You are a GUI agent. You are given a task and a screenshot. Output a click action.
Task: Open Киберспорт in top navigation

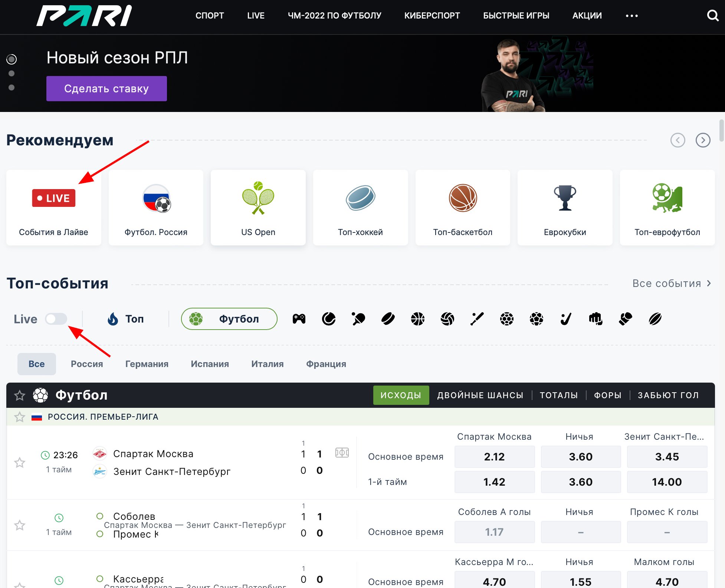(432, 16)
